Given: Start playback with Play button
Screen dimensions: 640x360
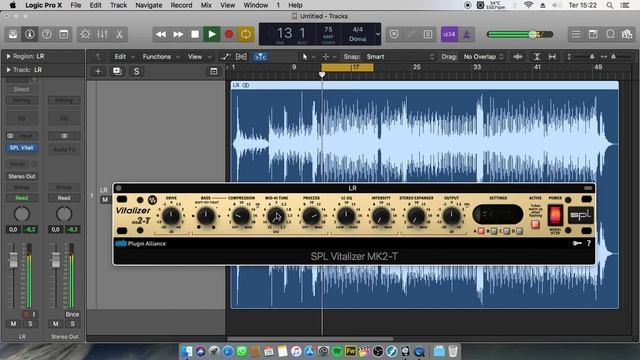Looking at the screenshot, I should 212,34.
